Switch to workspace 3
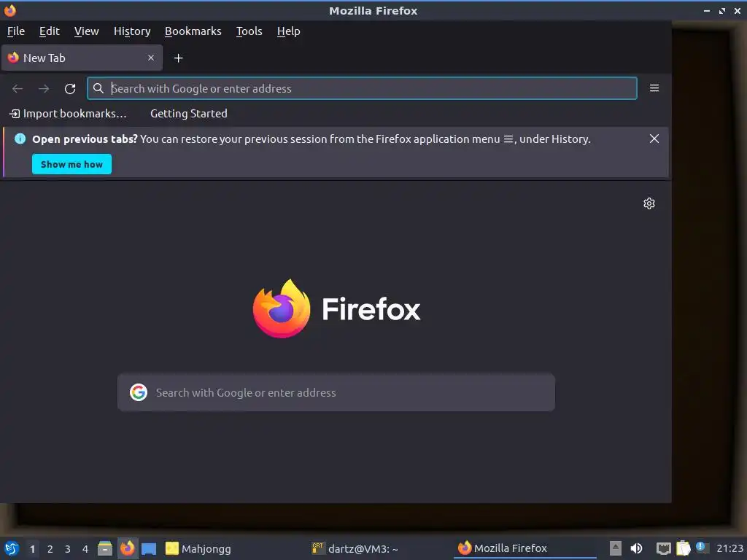 pos(68,549)
